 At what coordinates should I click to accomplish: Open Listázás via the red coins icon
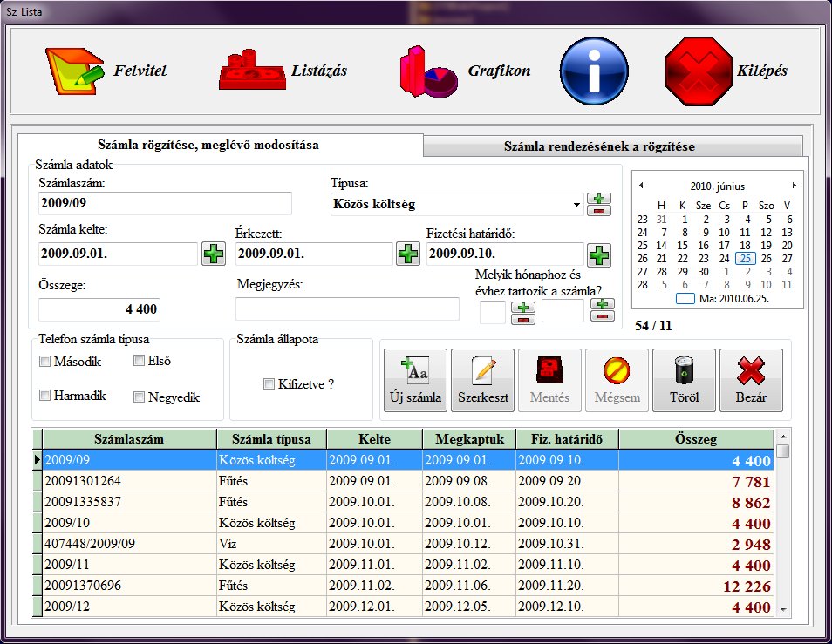pos(252,71)
